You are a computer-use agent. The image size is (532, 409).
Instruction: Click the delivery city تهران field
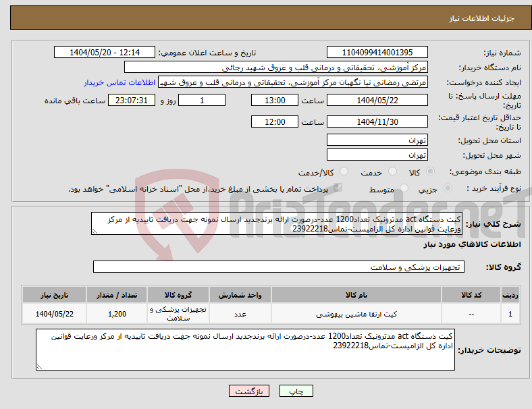point(377,155)
